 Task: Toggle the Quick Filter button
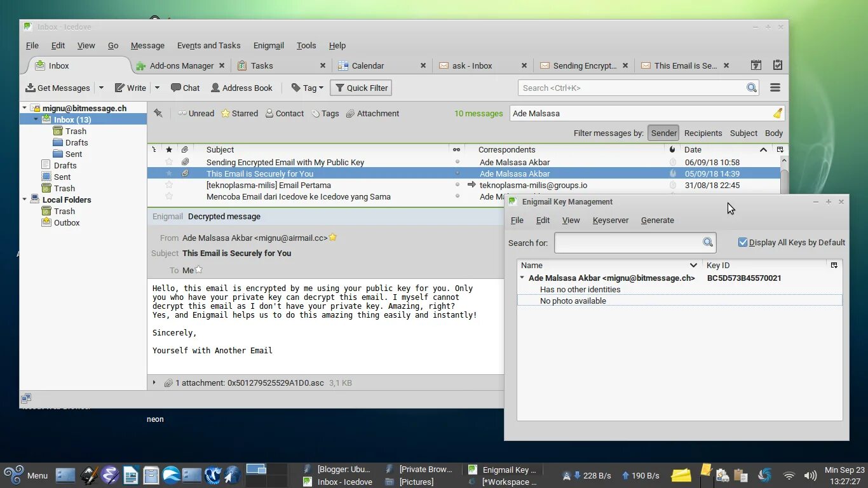point(361,88)
